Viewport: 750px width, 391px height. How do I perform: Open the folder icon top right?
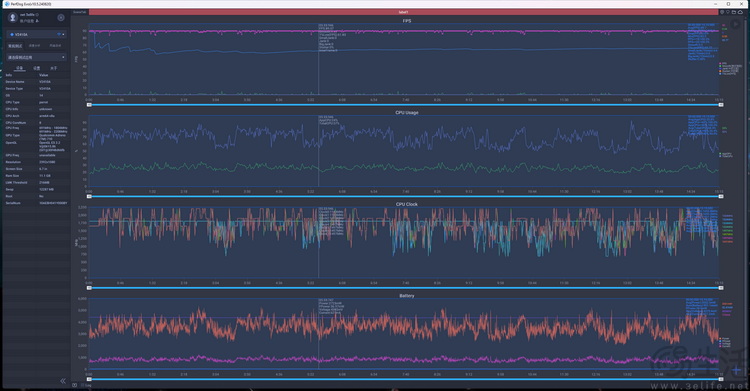pyautogui.click(x=734, y=12)
